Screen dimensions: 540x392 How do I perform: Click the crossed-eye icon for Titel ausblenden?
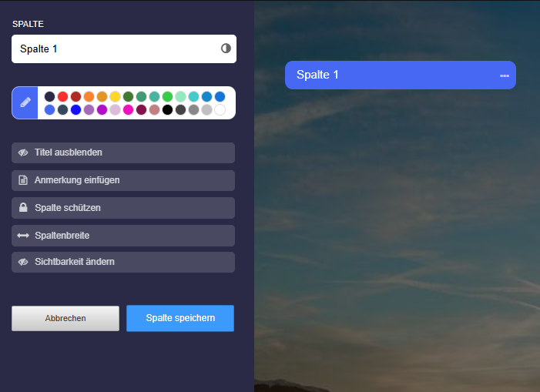[23, 152]
